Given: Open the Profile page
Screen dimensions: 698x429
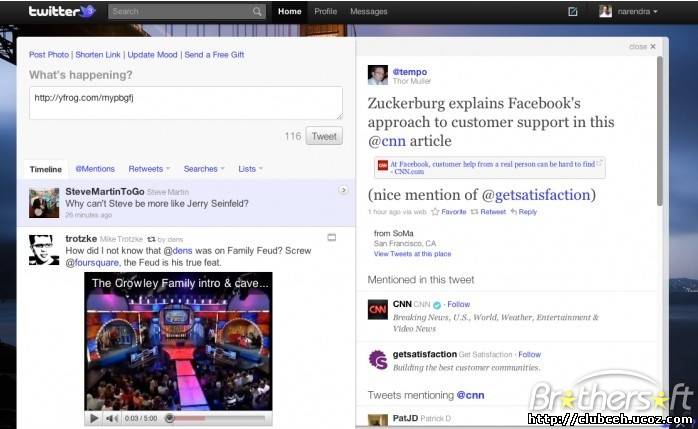Looking at the screenshot, I should [325, 12].
